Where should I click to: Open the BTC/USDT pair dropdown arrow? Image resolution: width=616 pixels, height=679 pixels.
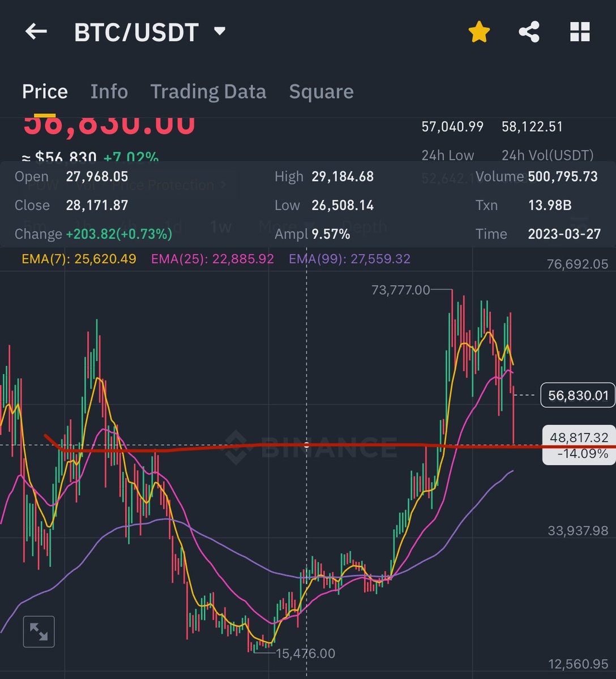(x=220, y=31)
